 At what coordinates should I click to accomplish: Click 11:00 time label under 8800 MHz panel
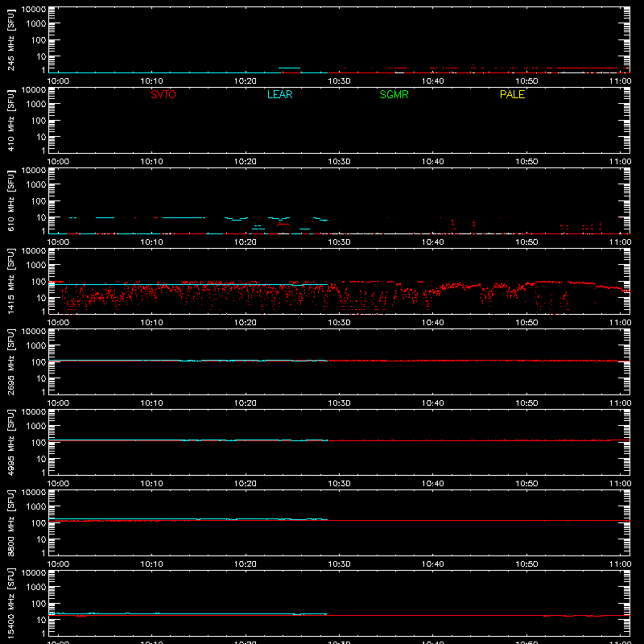pyautogui.click(x=620, y=564)
